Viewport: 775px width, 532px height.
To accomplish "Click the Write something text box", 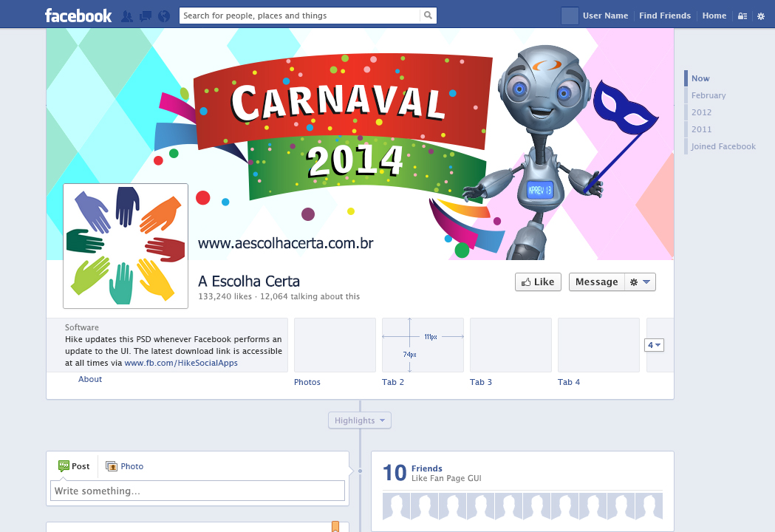I will point(198,491).
